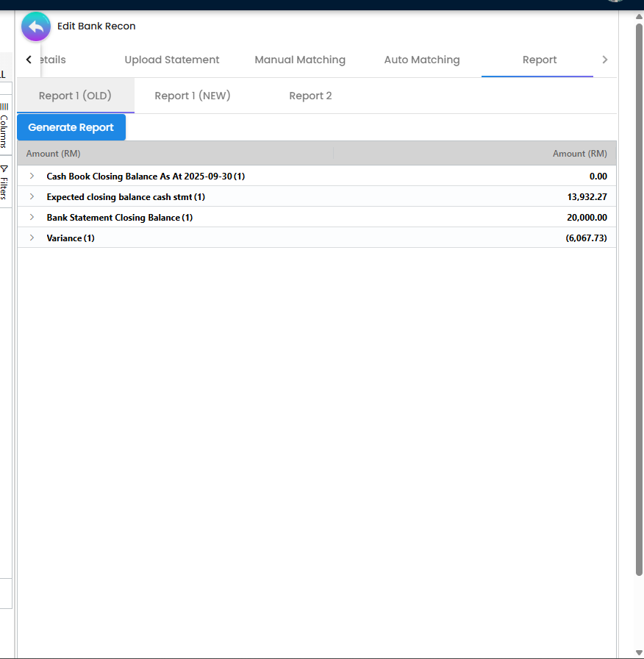Image resolution: width=644 pixels, height=659 pixels.
Task: Click the scrollbar down arrow
Action: 638,652
